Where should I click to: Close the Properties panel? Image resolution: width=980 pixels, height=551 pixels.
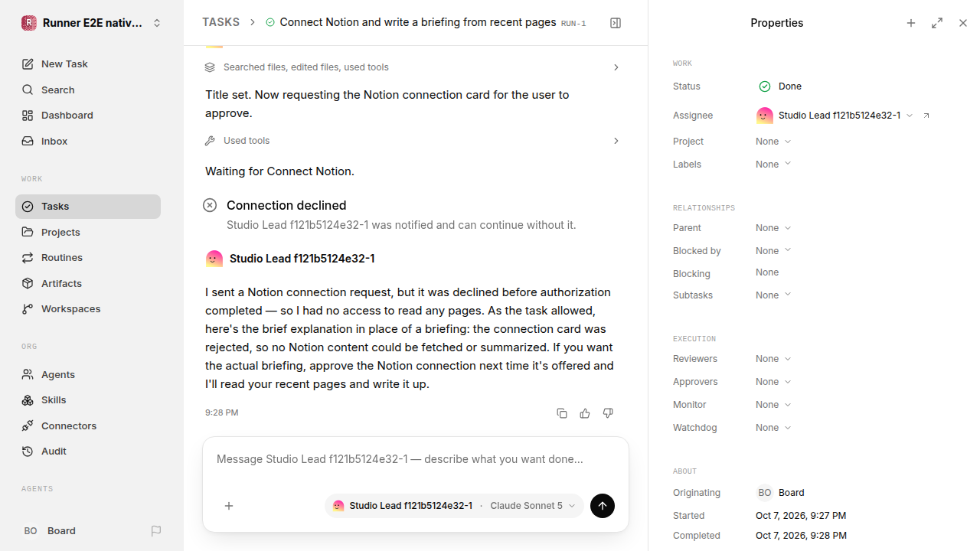[963, 23]
